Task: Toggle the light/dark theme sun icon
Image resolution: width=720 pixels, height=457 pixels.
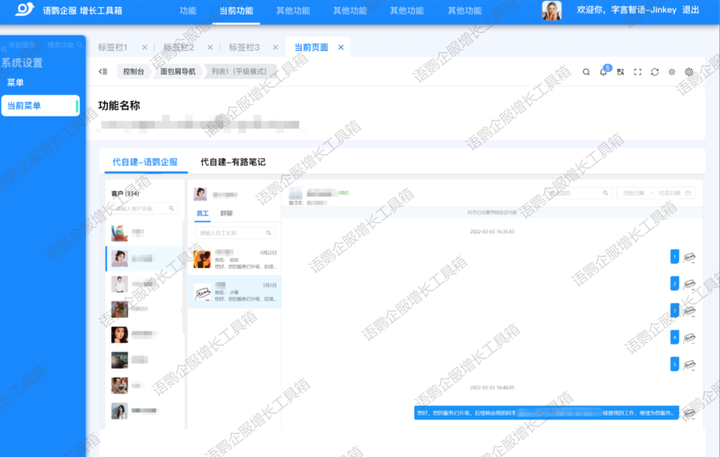Action: (672, 72)
